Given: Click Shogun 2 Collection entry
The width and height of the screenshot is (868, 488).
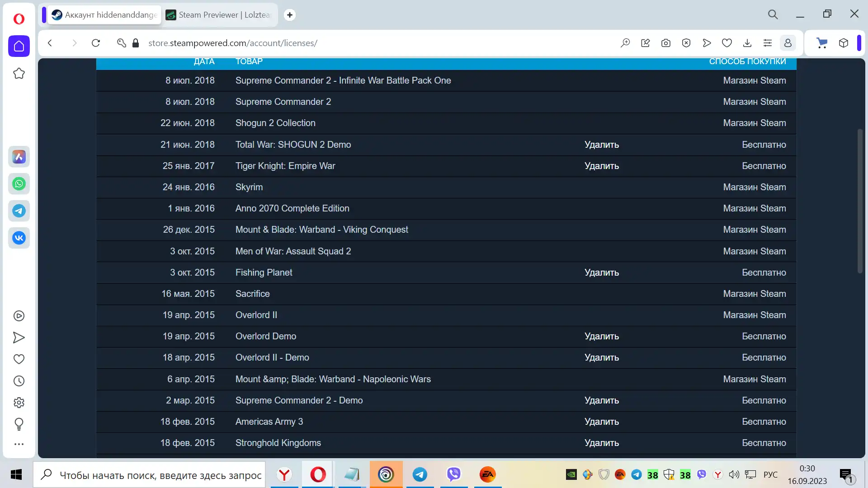Looking at the screenshot, I should 275,123.
